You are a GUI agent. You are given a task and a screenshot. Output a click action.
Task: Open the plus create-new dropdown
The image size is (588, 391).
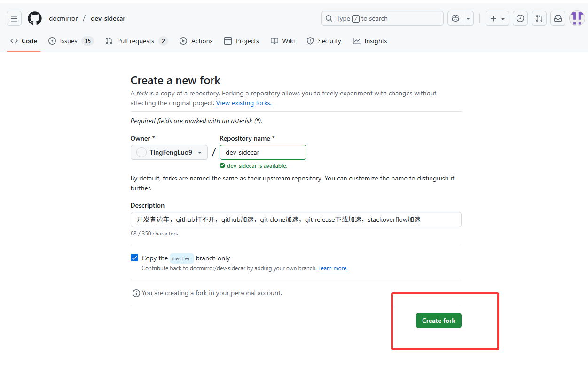click(x=497, y=19)
